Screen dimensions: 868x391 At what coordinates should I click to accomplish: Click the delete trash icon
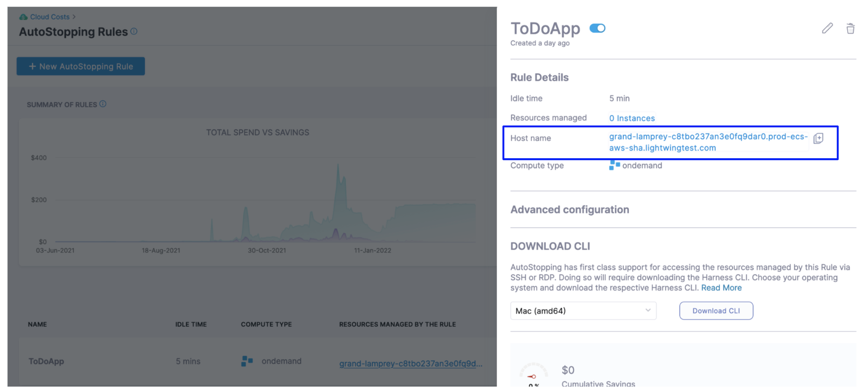tap(850, 28)
